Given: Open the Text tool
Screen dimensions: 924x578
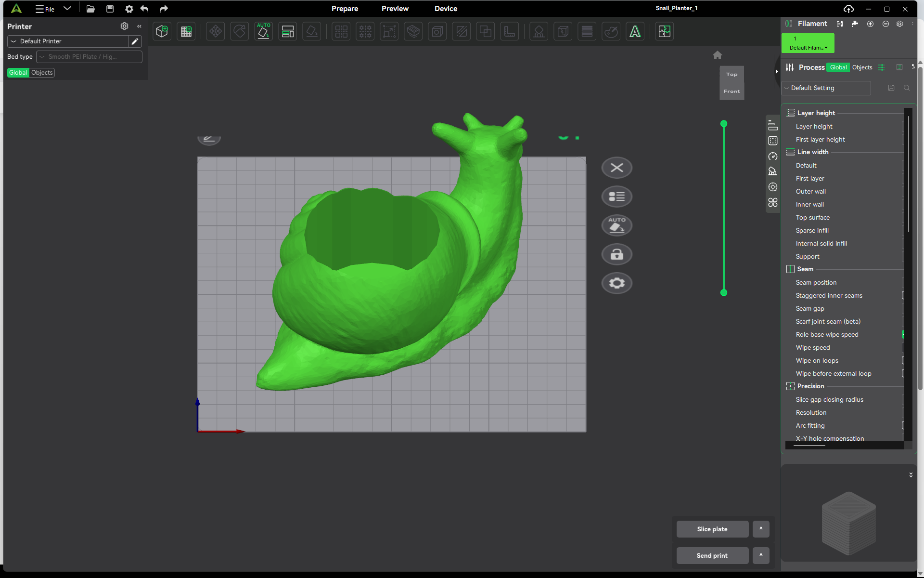Looking at the screenshot, I should pyautogui.click(x=635, y=31).
